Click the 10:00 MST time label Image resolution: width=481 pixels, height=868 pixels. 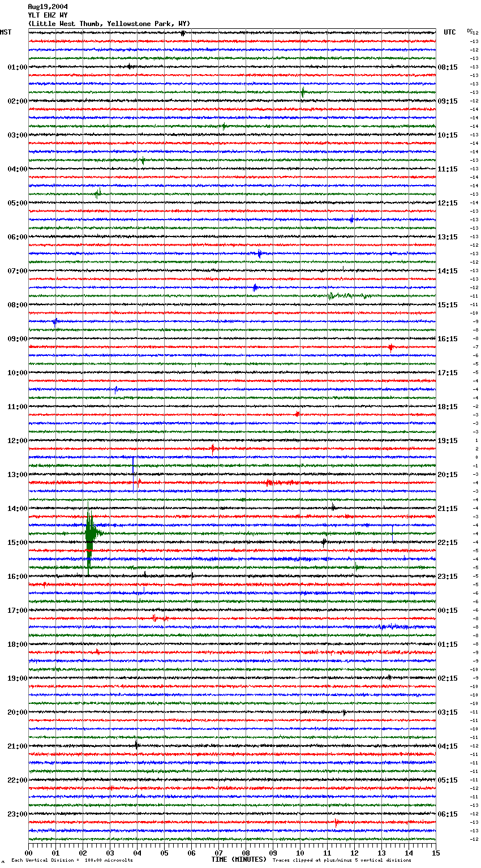18,373
